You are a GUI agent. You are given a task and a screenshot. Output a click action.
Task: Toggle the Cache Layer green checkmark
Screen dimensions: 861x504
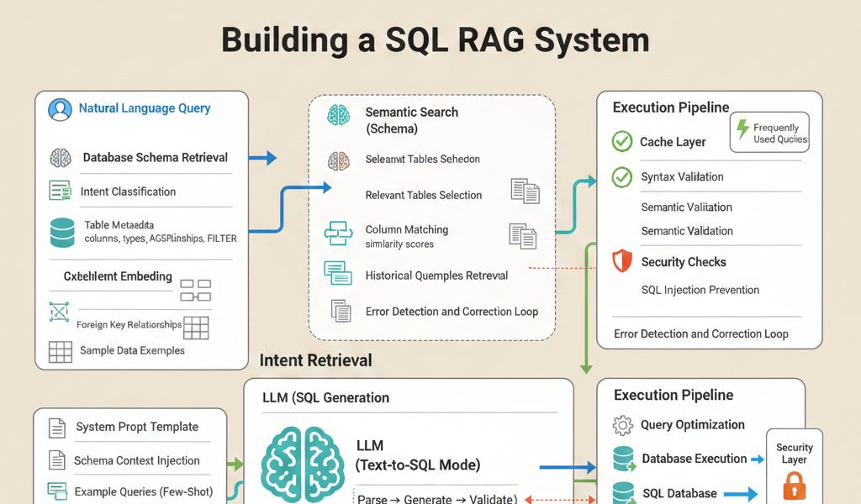[621, 141]
